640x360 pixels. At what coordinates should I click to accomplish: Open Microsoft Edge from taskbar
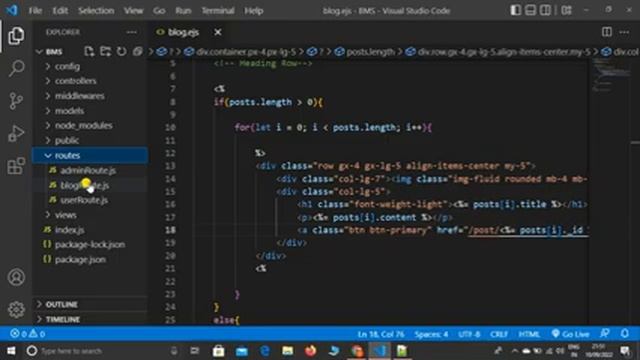pyautogui.click(x=264, y=351)
